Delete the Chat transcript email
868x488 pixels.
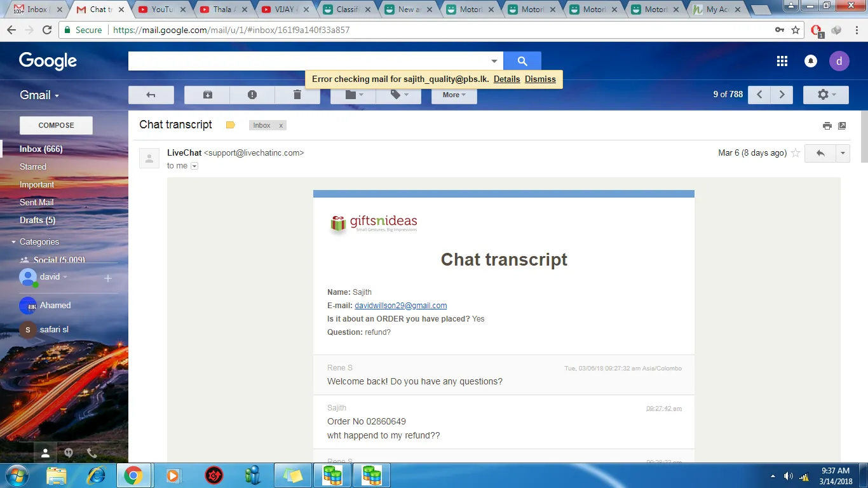pyautogui.click(x=297, y=95)
